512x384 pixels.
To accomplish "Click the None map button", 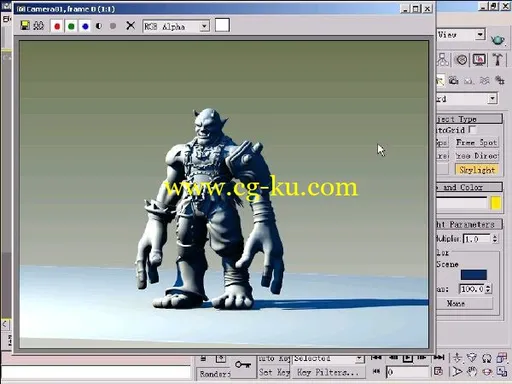I will [465, 303].
